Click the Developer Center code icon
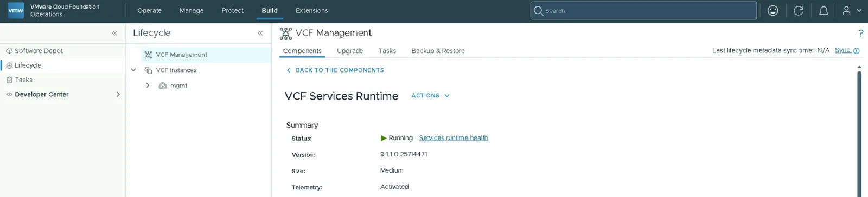Image resolution: width=868 pixels, height=197 pixels. pos(9,95)
